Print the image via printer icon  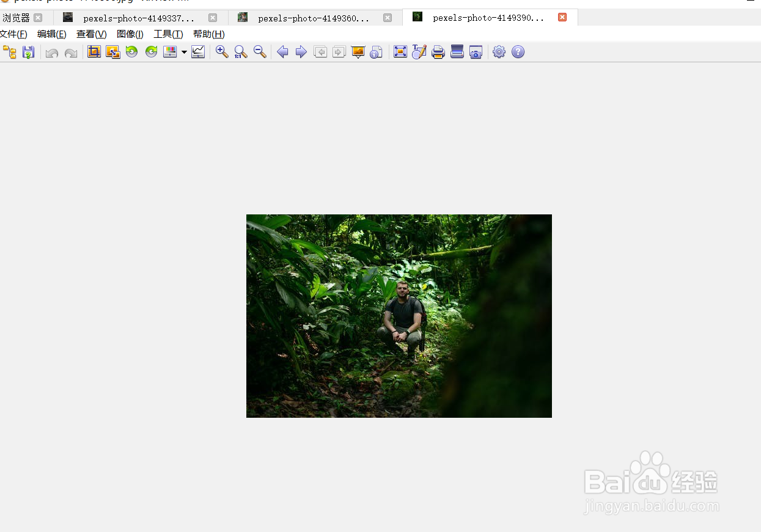[x=438, y=52]
